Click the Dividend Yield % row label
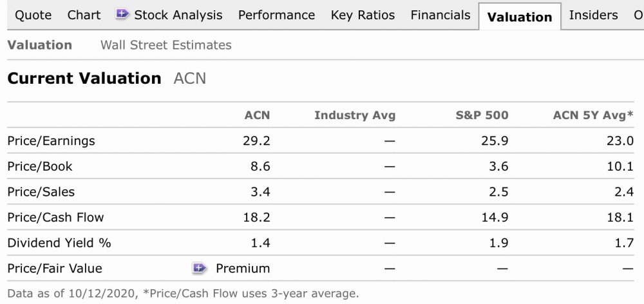 click(59, 243)
